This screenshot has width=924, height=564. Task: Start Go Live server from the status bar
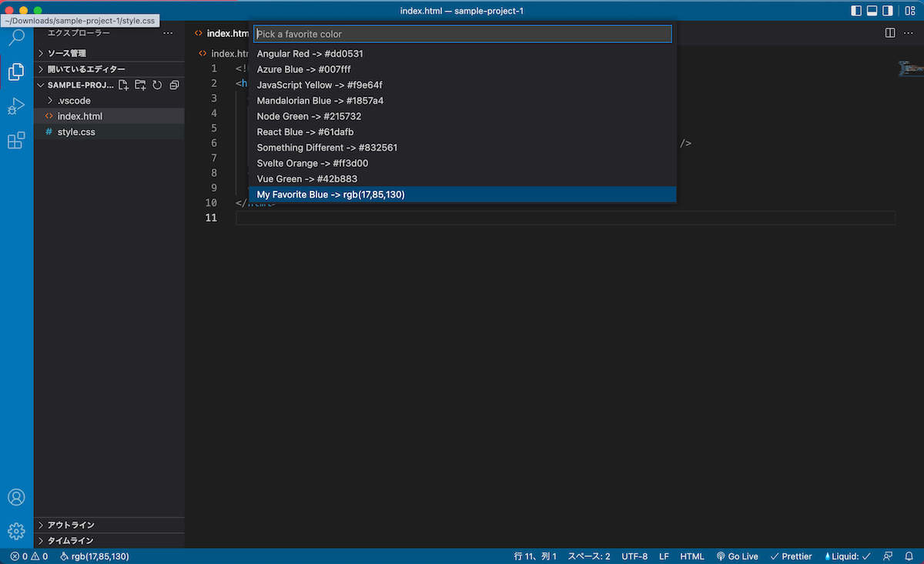pyautogui.click(x=737, y=556)
